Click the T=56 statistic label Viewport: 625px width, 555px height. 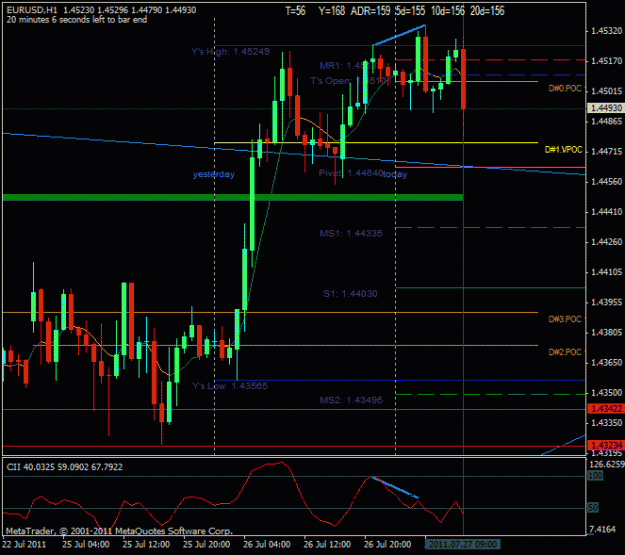pyautogui.click(x=295, y=11)
